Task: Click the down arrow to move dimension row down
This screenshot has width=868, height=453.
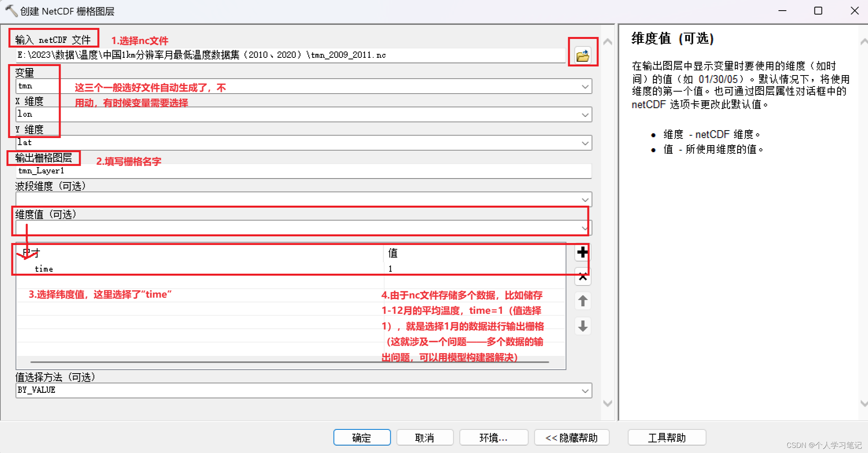Action: pos(582,326)
